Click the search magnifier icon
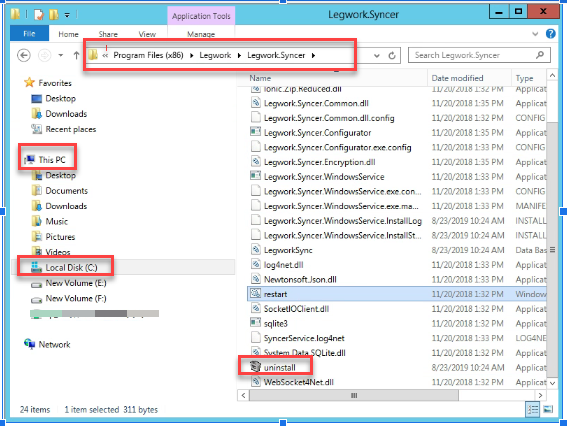 (540, 55)
